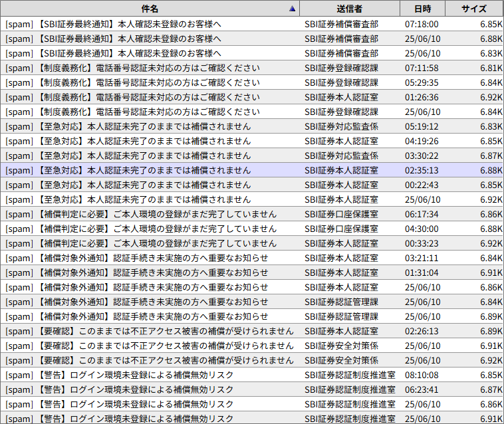Open 【制度義務化】 subject dated 25/06/10

(133, 112)
